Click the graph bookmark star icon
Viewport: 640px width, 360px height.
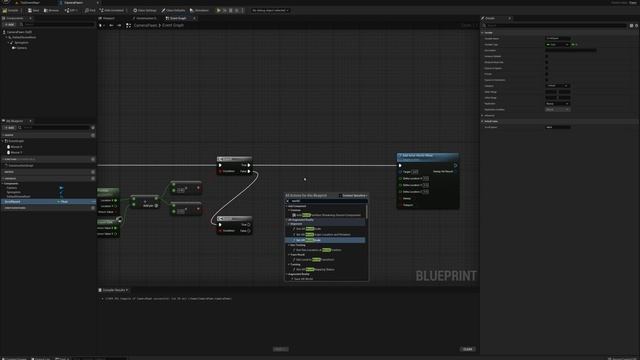pos(100,25)
